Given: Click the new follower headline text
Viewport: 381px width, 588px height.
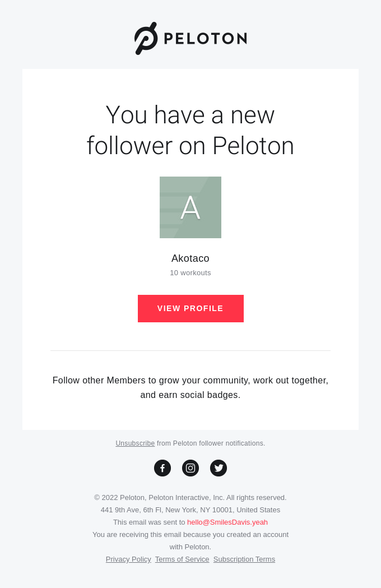Looking at the screenshot, I should [190, 130].
